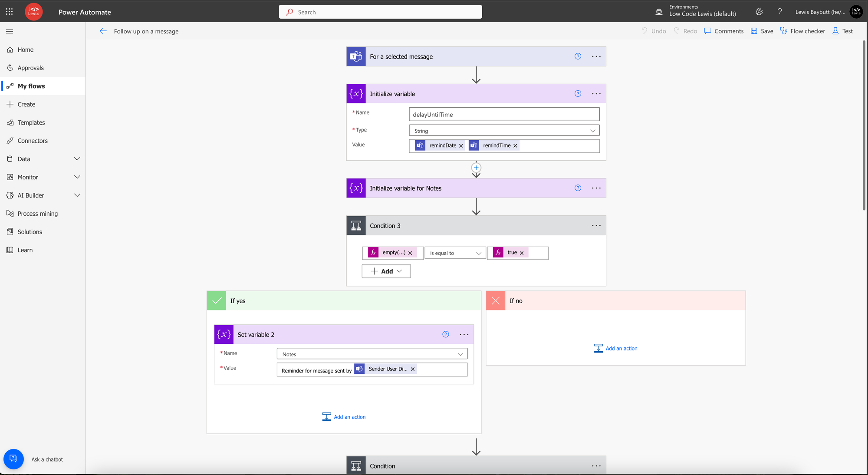The image size is (868, 475).
Task: Expand the Monitor navigation section
Action: click(77, 177)
